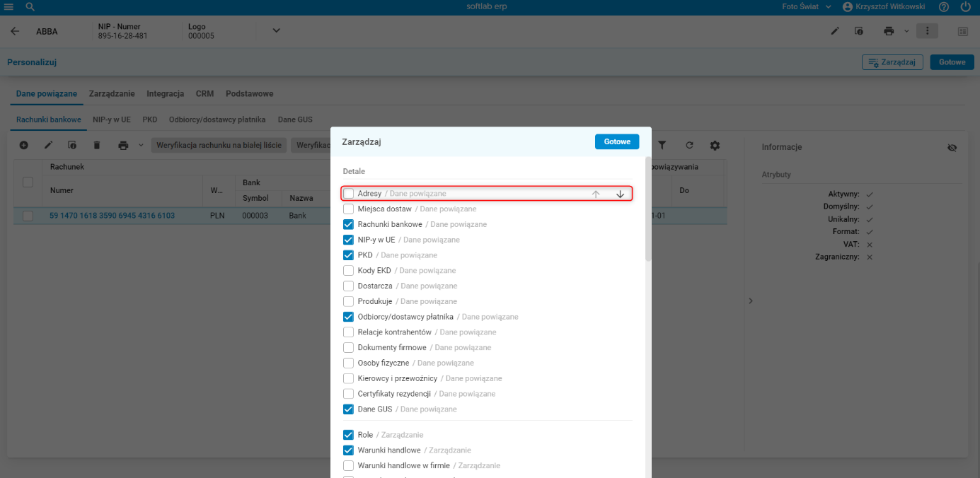The height and width of the screenshot is (478, 980).
Task: Uncheck the Dane GUS checkbox
Action: click(348, 409)
